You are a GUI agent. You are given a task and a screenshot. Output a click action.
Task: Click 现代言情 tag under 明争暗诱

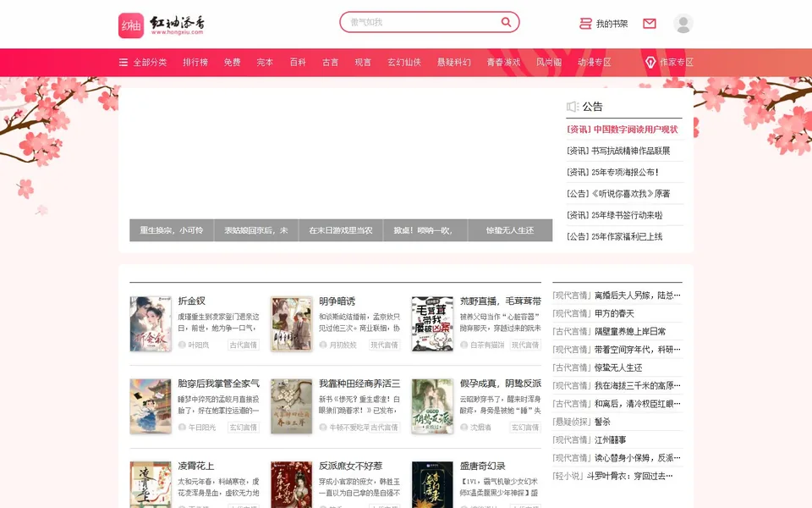pyautogui.click(x=384, y=345)
